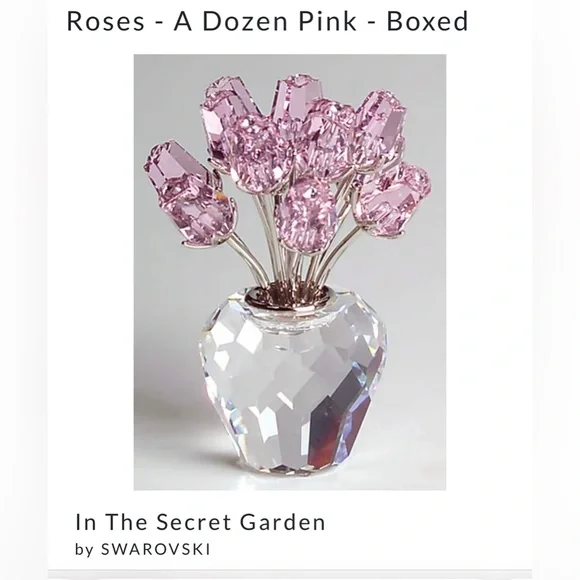Viewport: 580px width, 580px height.
Task: Click the rightmost pink crystal rose
Action: (x=393, y=199)
